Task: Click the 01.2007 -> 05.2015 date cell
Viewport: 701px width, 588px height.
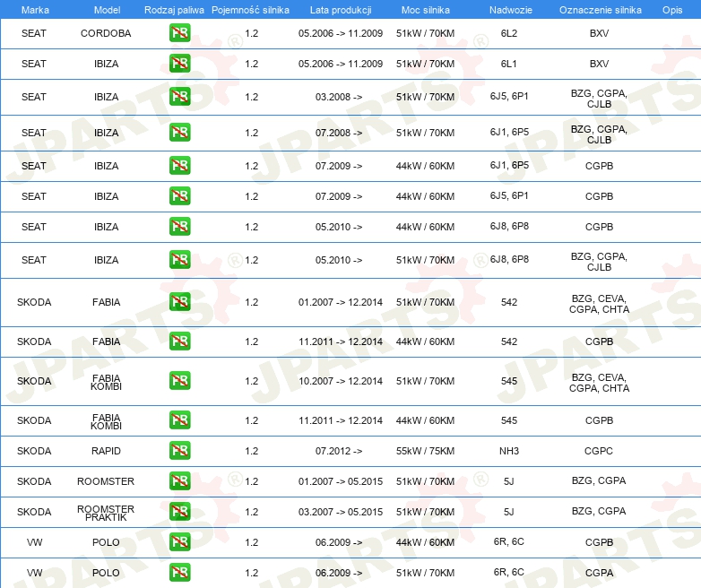Action: tap(341, 481)
